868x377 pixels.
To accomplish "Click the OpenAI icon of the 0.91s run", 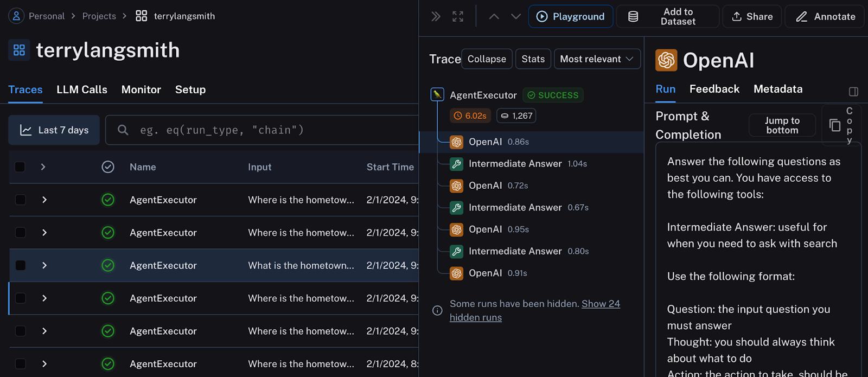I will (x=457, y=273).
